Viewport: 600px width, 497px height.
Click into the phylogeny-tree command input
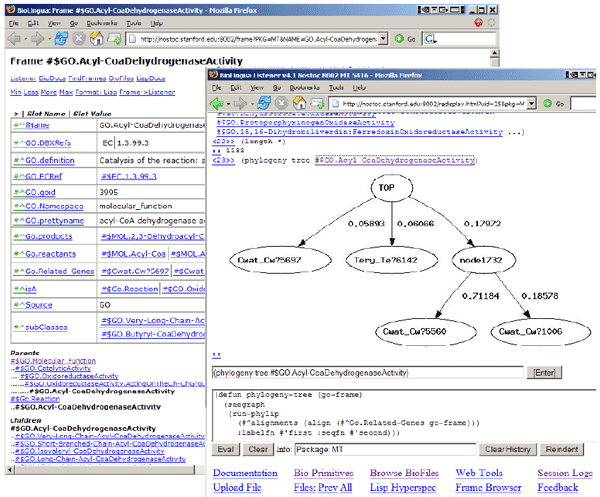[x=367, y=372]
